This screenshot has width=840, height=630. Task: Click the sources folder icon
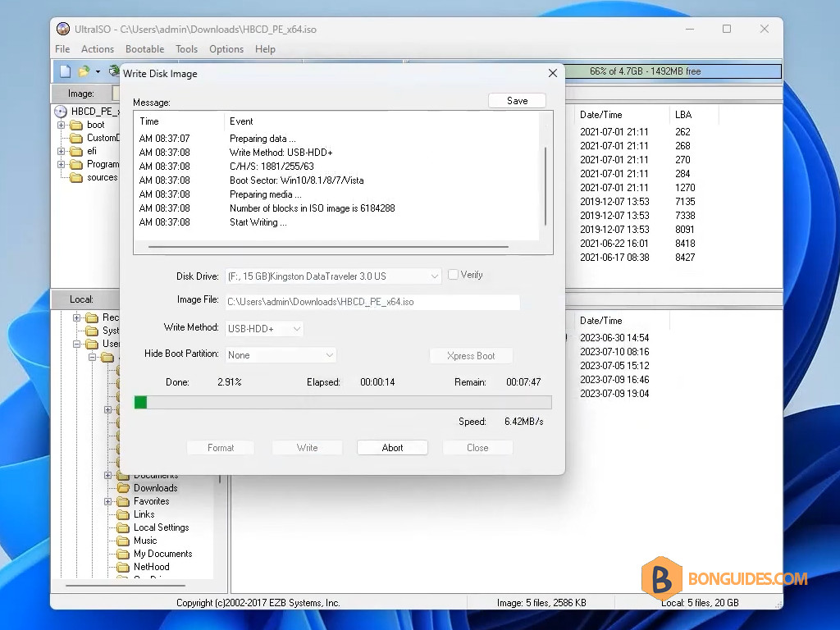pyautogui.click(x=76, y=177)
